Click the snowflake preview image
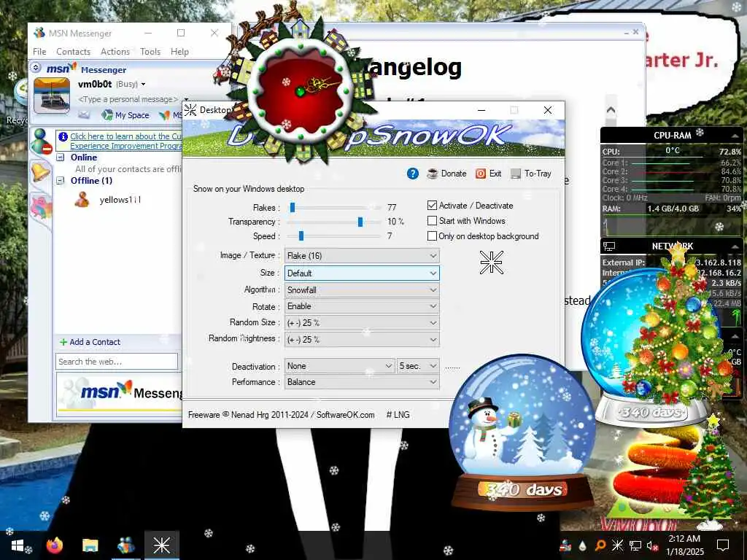 point(491,262)
